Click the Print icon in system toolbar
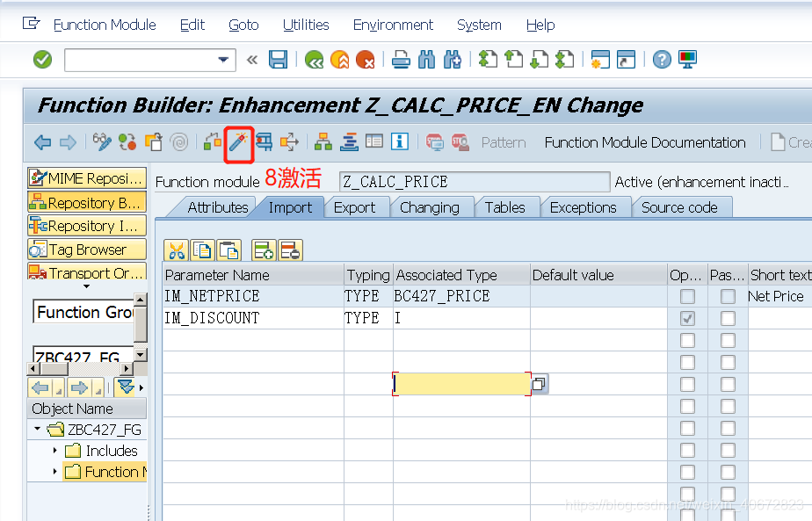812x521 pixels. (x=401, y=60)
